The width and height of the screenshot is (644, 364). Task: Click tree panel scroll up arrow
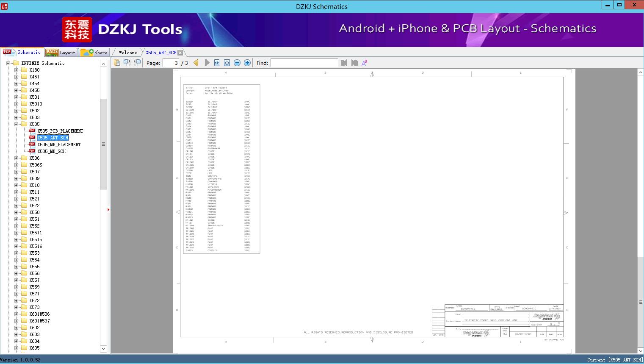click(x=103, y=64)
